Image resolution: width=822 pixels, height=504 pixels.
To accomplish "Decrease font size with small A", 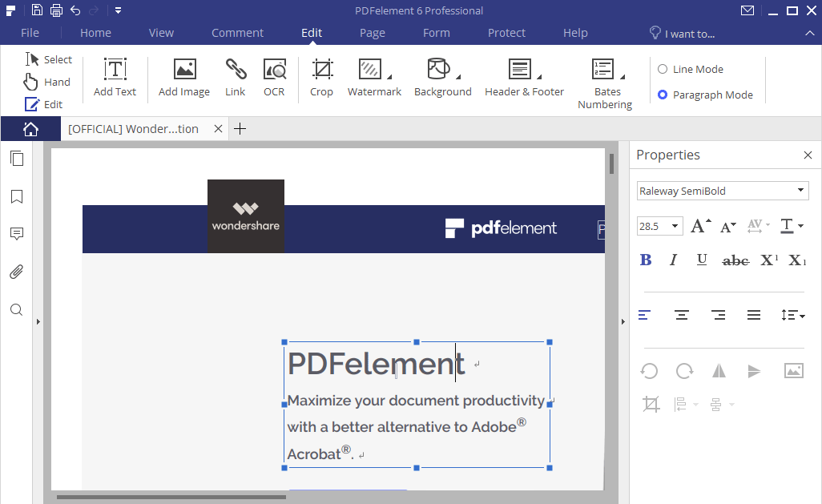I will [x=727, y=227].
